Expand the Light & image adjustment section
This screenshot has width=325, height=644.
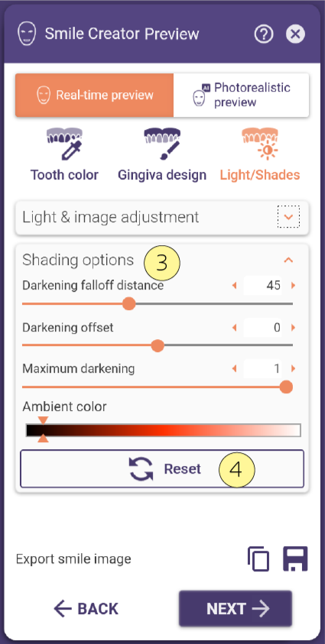pos(288,217)
